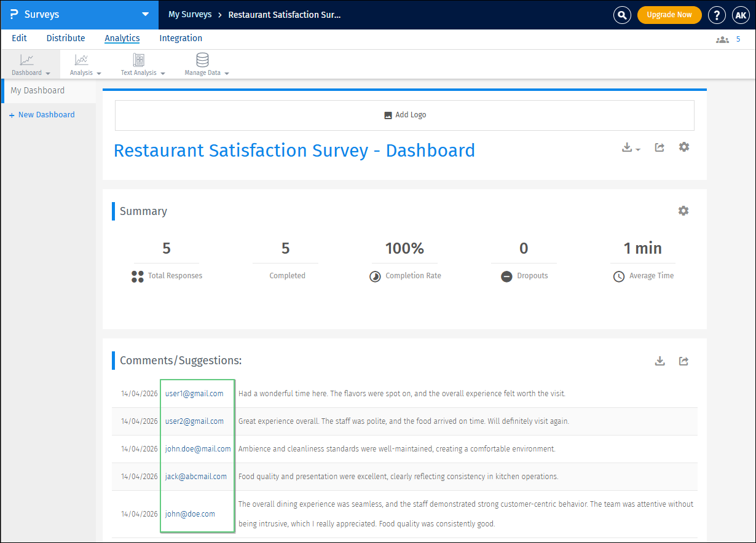Click the Upgrade Now button

[x=669, y=15]
